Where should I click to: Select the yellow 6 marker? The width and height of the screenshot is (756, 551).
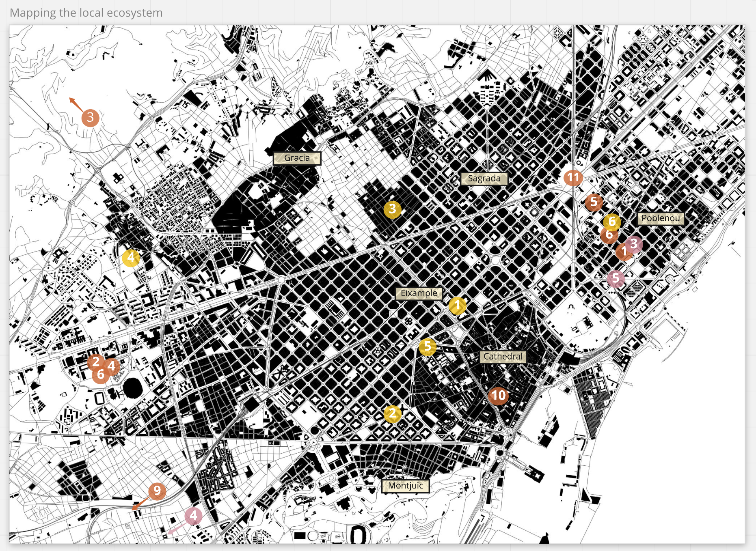612,222
